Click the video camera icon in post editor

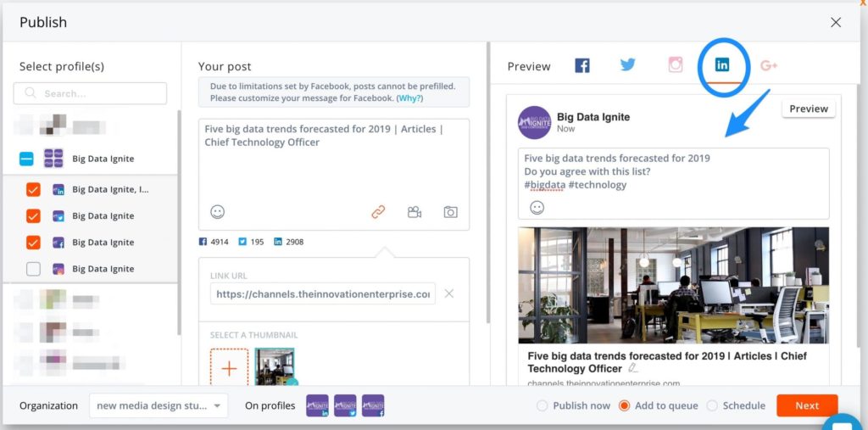point(415,212)
